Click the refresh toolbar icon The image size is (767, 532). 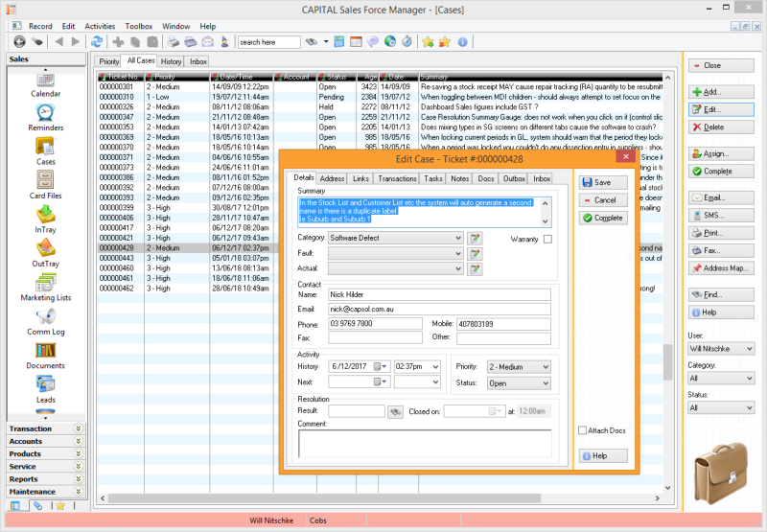coord(97,42)
